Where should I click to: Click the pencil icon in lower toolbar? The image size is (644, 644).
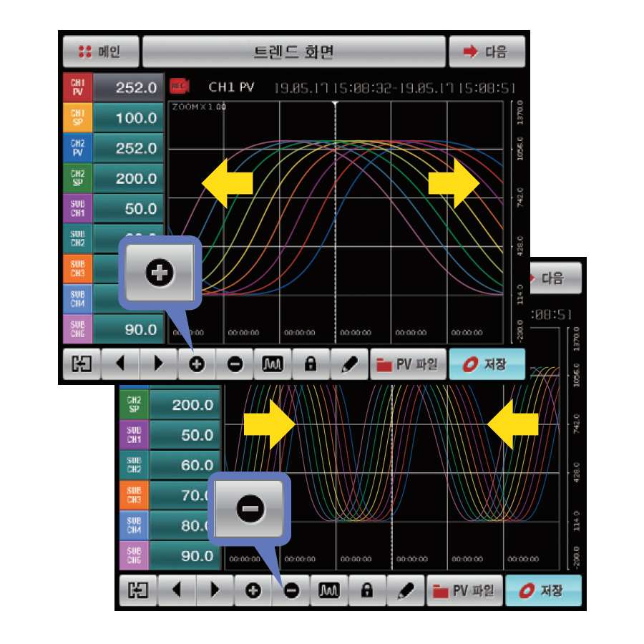(x=406, y=590)
